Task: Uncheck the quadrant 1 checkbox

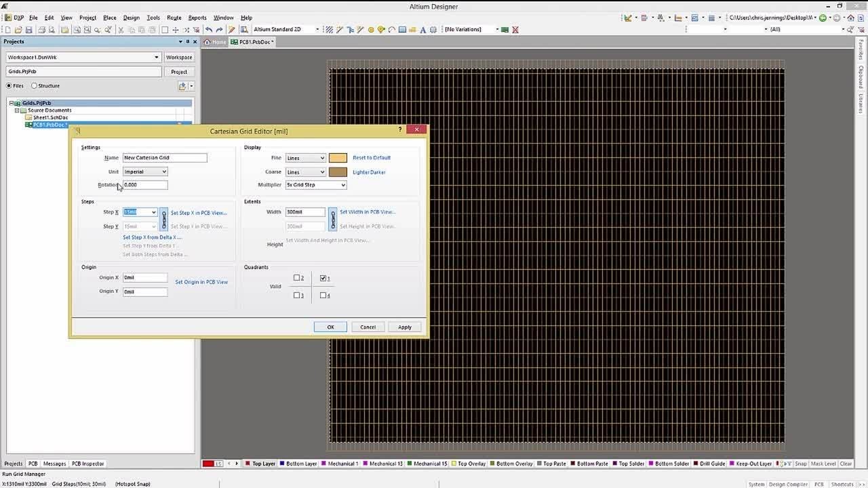Action: click(323, 278)
